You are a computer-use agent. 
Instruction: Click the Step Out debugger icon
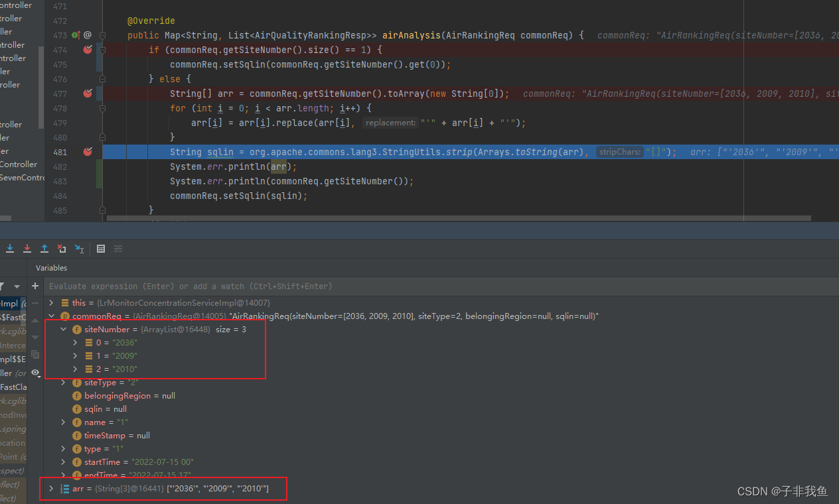(44, 249)
